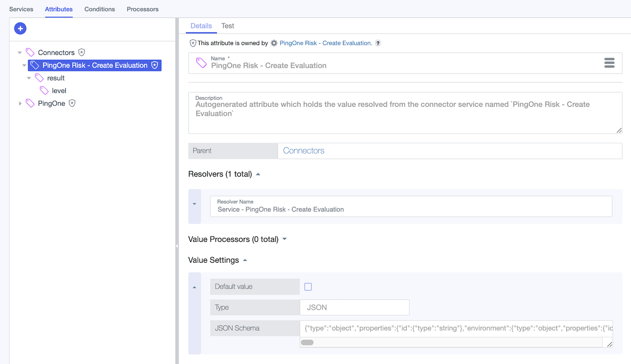Click the shield badge beside PingOne
631x364 pixels.
pos(72,103)
